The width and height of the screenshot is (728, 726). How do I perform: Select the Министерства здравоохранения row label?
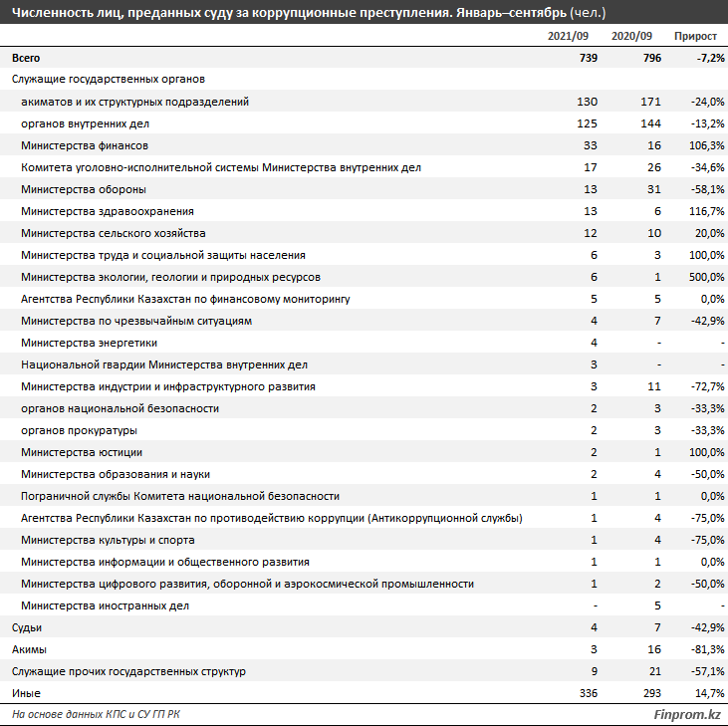[107, 211]
